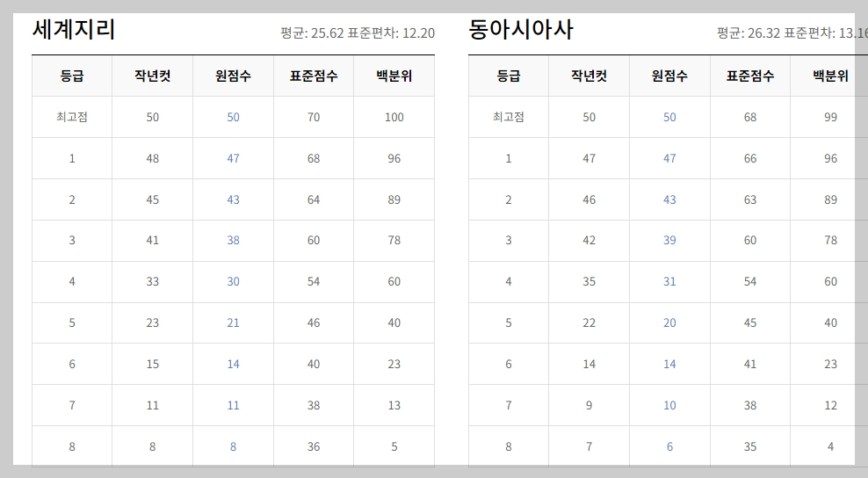
Task: Click 표준점수 45 in 동아시아사 grade 5 row
Action: coord(750,322)
